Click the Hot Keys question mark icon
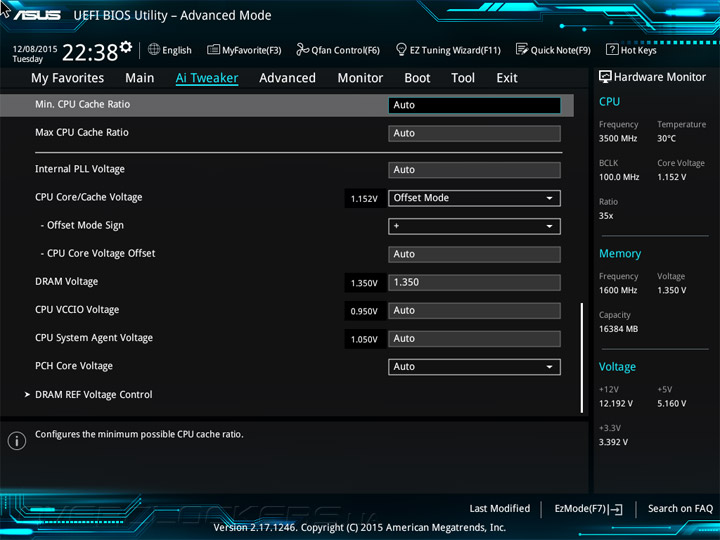 612,49
